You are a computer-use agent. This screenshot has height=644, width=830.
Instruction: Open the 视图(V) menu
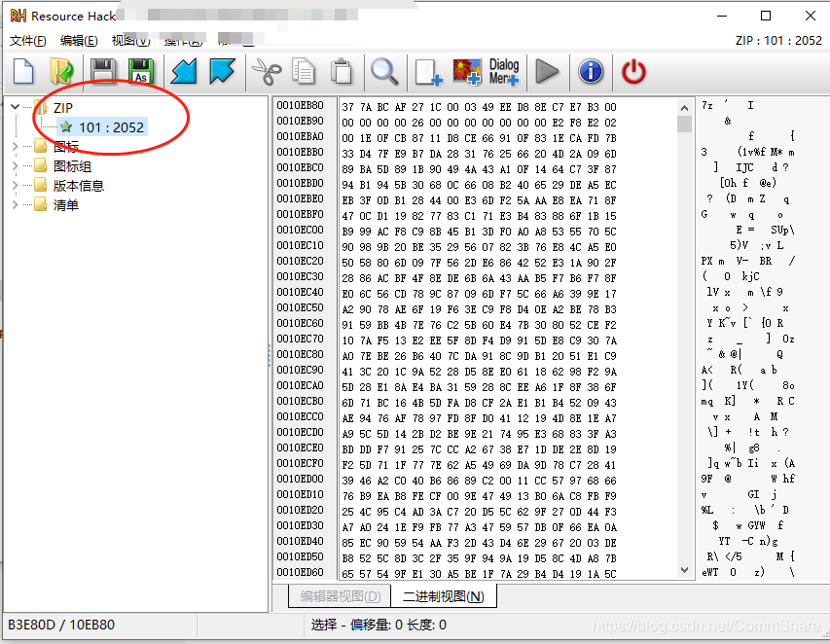point(130,40)
